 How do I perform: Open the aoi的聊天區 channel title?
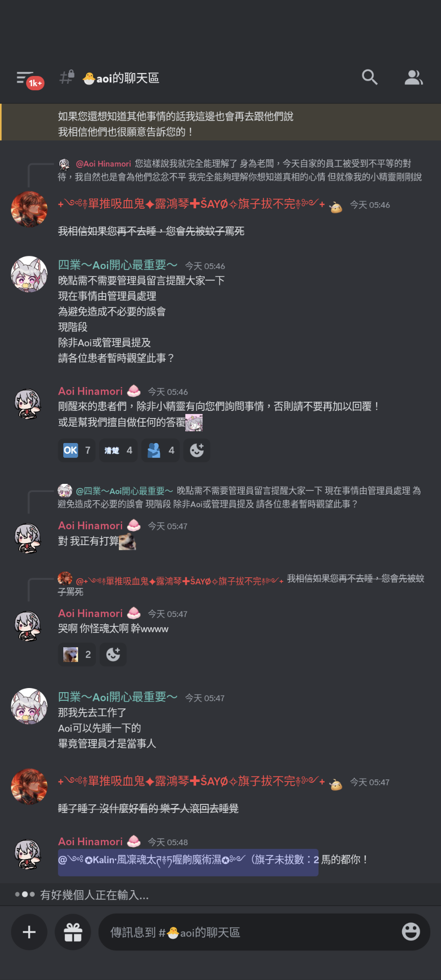pos(121,78)
